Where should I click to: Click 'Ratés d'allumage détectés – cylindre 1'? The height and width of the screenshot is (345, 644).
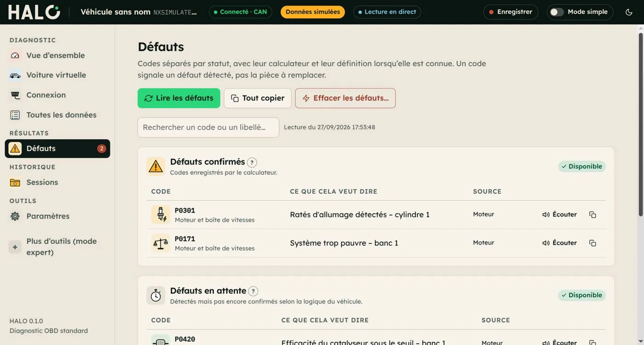[360, 215]
